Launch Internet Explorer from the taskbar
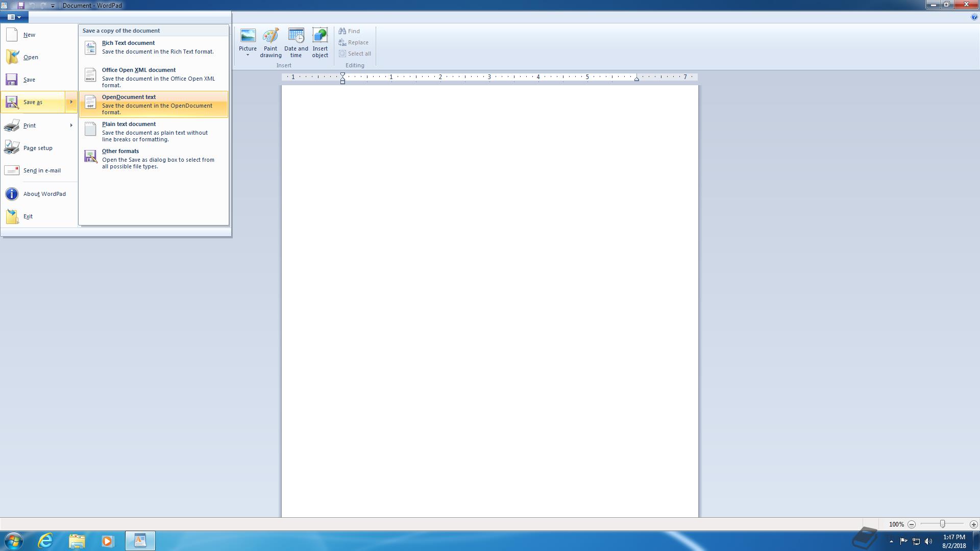The width and height of the screenshot is (980, 551). (46, 541)
